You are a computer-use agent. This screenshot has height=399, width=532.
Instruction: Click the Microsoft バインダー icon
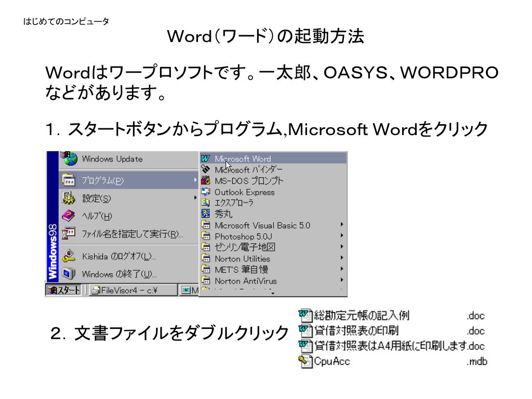click(205, 169)
